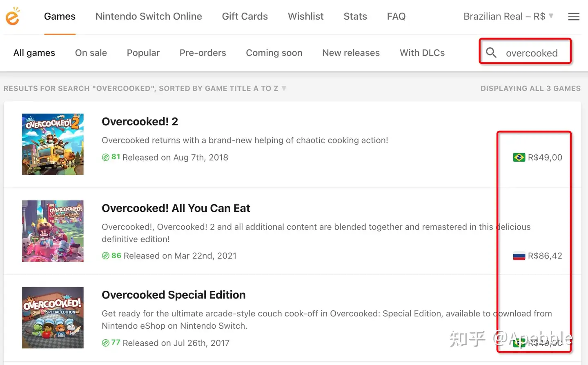Screen dimensions: 588x365
Task: Click the Metacritic score 81
Action: click(x=116, y=157)
